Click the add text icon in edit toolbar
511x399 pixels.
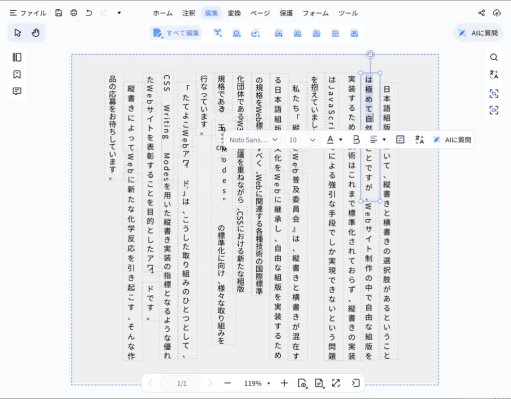coord(218,33)
